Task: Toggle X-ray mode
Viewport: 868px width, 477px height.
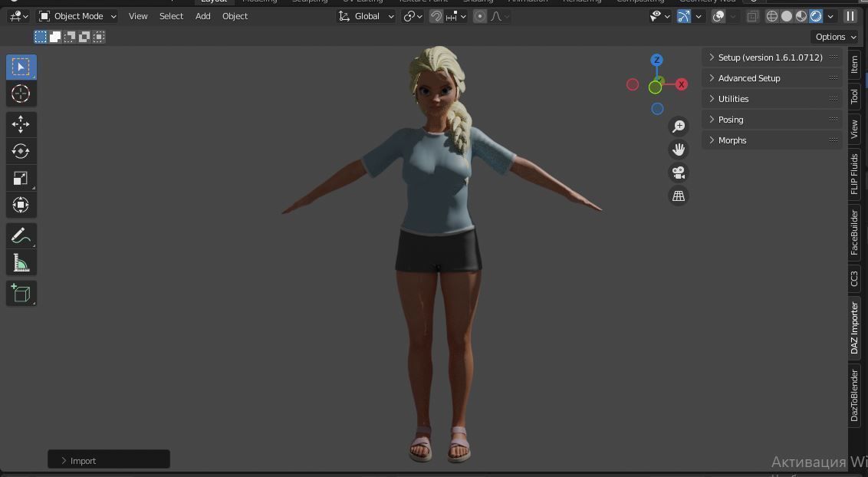Action: coord(752,17)
